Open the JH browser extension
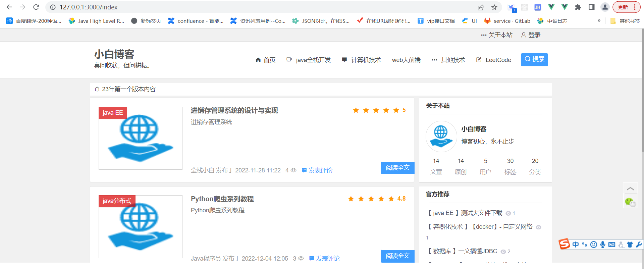The width and height of the screenshot is (644, 269). point(538,7)
